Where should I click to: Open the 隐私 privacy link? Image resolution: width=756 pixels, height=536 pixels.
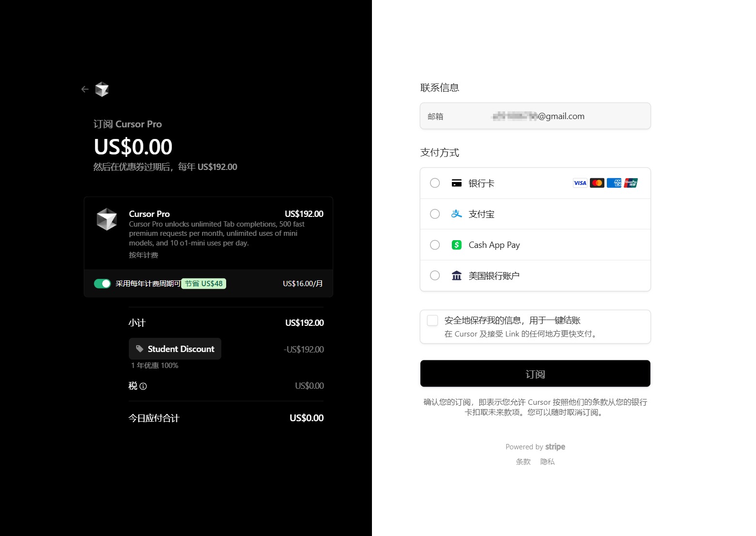point(547,462)
